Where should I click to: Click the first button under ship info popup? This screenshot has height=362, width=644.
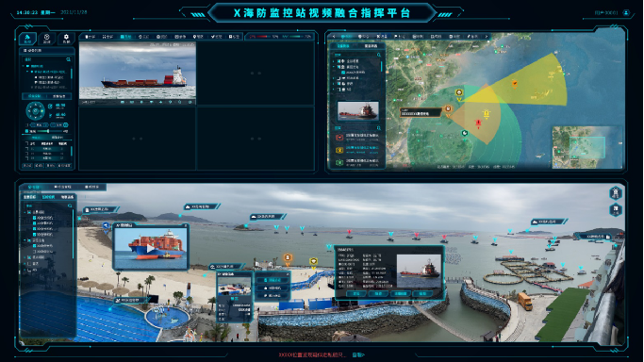[356, 293]
